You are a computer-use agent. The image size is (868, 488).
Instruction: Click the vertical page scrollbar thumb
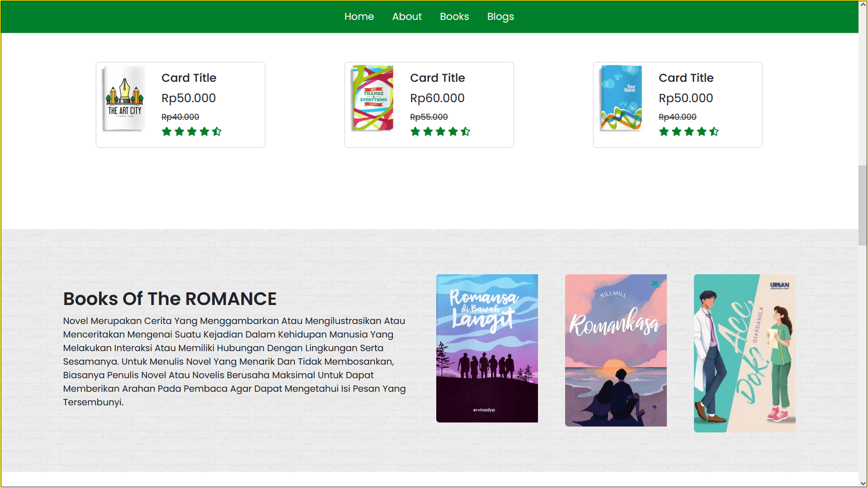coord(862,204)
